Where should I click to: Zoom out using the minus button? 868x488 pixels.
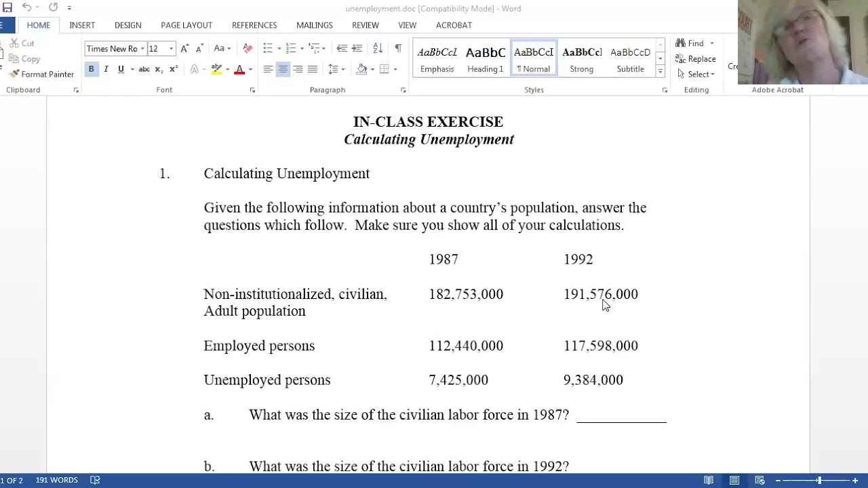[778, 481]
